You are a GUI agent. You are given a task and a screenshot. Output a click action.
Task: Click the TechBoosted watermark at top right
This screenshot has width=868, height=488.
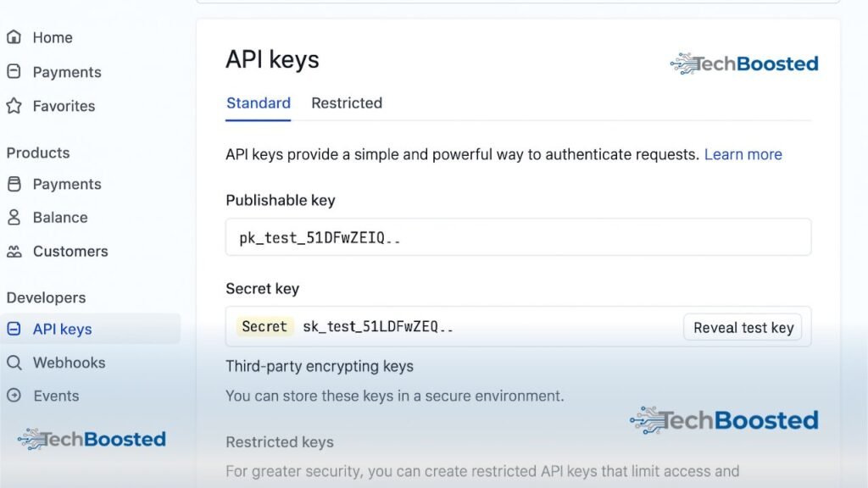click(x=744, y=63)
